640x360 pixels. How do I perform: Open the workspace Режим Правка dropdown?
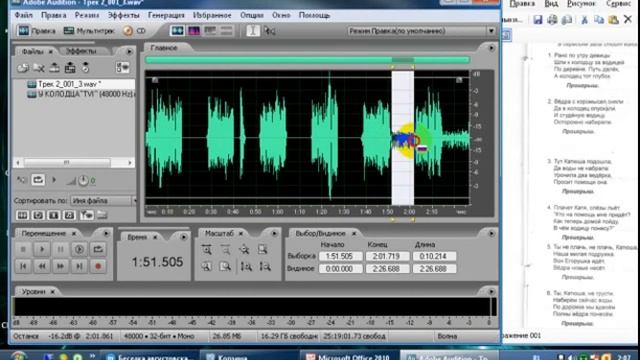tap(422, 31)
